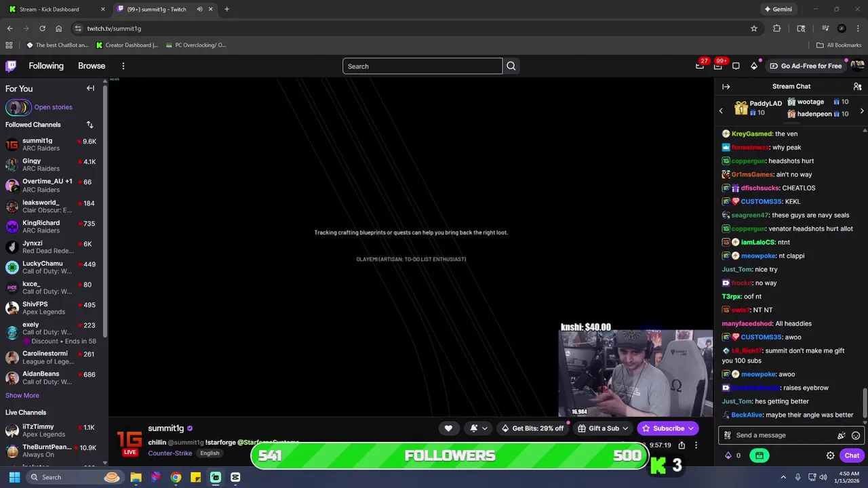Send message with the Chat button
Viewport: 868px width, 488px height.
tap(852, 455)
